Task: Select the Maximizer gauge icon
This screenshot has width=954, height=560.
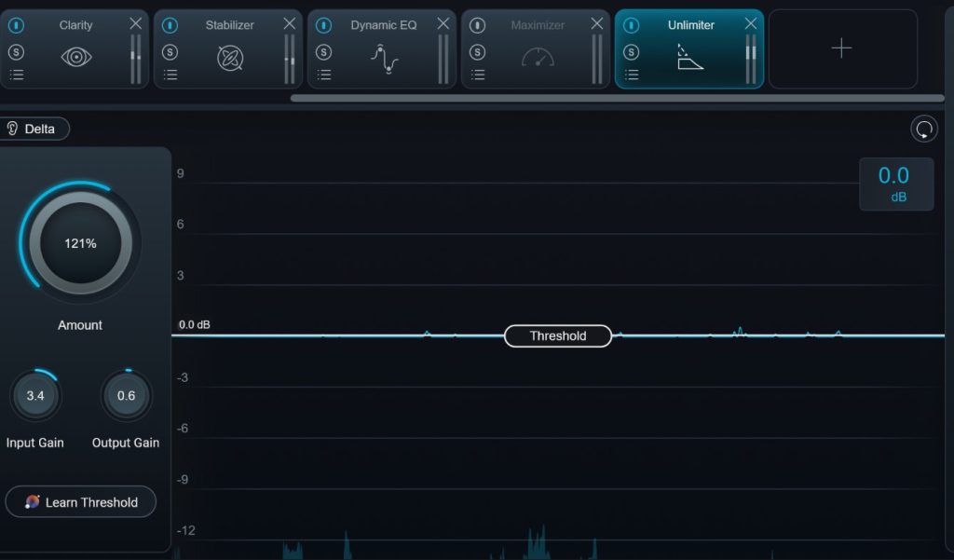Action: tap(538, 58)
